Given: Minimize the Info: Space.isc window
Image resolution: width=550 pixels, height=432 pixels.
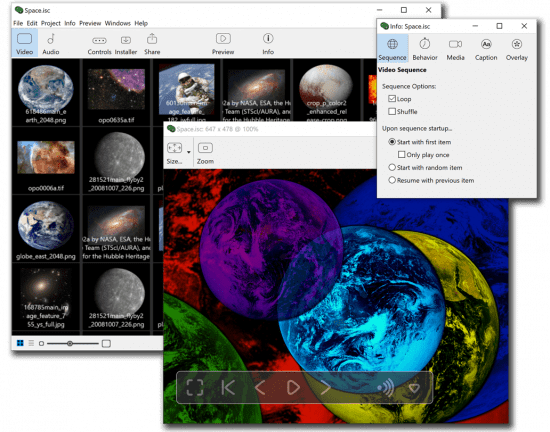Looking at the screenshot, I should [x=475, y=26].
